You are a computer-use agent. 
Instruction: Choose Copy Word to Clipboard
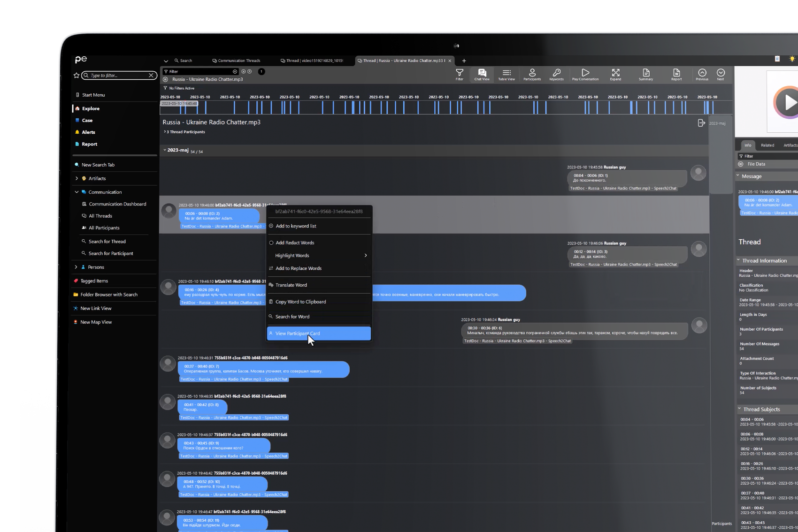click(x=319, y=302)
